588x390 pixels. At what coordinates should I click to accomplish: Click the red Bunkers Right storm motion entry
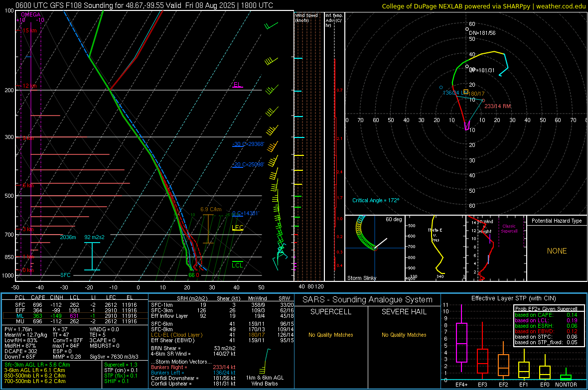[x=193, y=367]
